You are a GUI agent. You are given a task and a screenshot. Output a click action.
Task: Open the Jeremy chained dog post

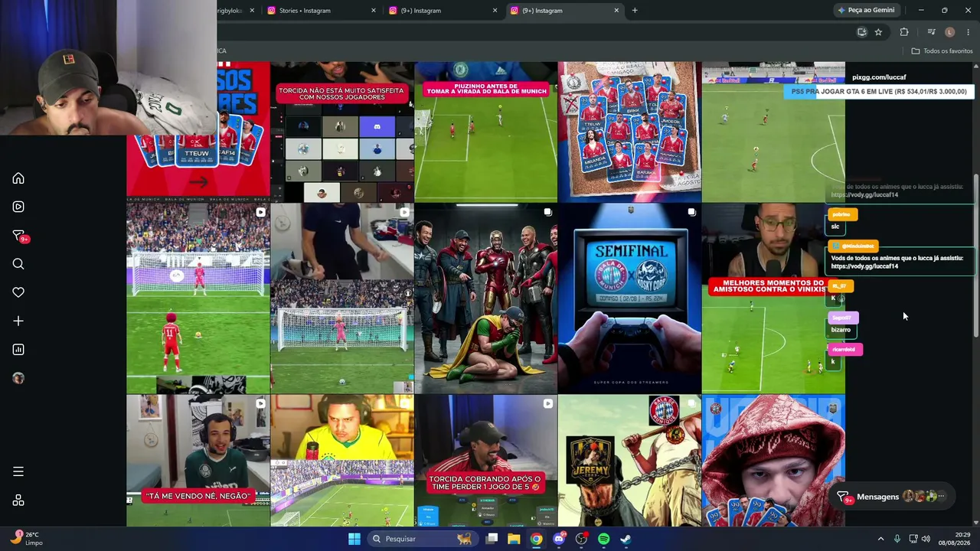point(629,461)
